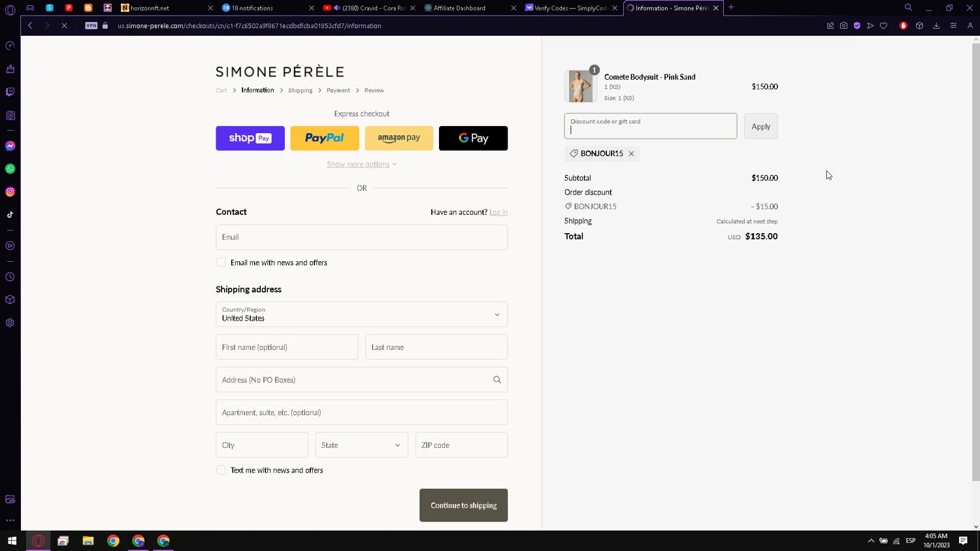Open the State dropdown
980x551 pixels.
pos(361,445)
